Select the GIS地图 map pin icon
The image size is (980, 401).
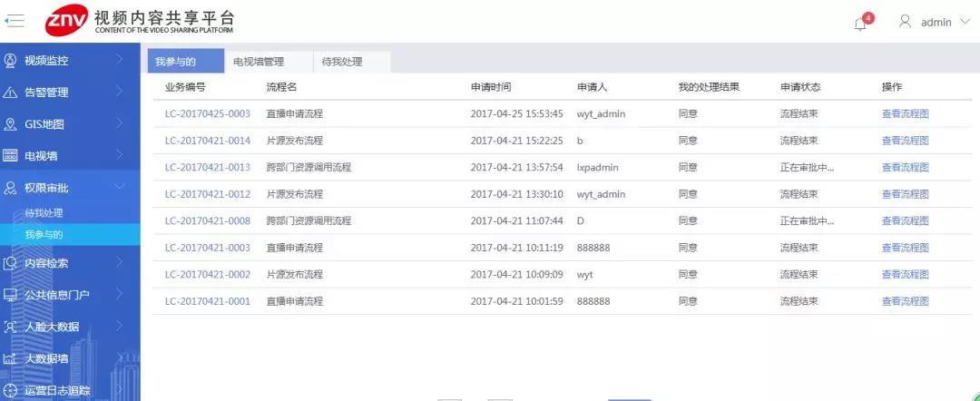[11, 124]
